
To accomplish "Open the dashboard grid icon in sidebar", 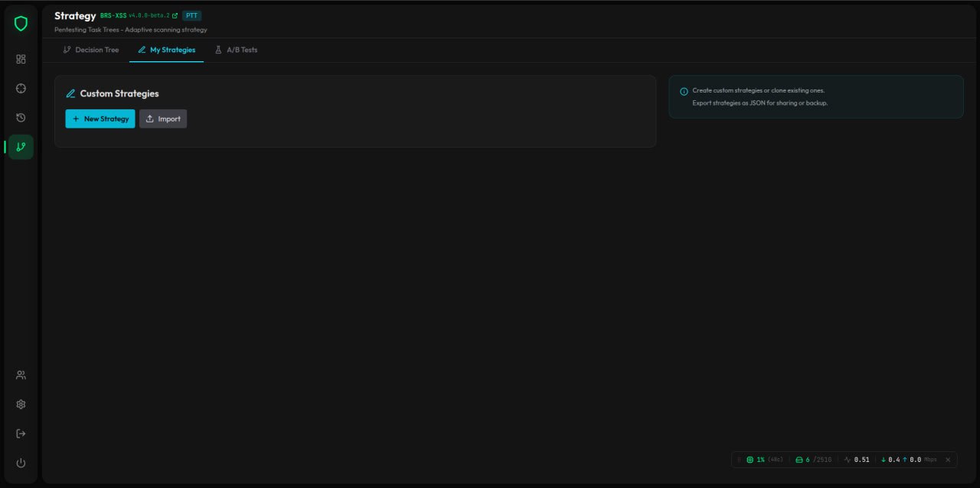I will coord(21,59).
